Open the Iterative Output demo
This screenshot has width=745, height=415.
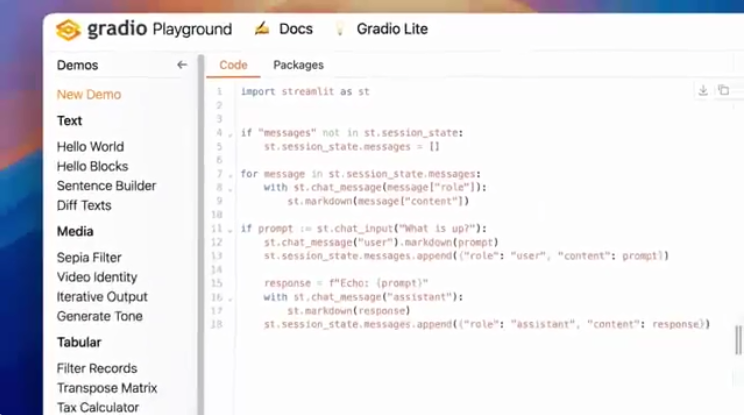(x=102, y=297)
